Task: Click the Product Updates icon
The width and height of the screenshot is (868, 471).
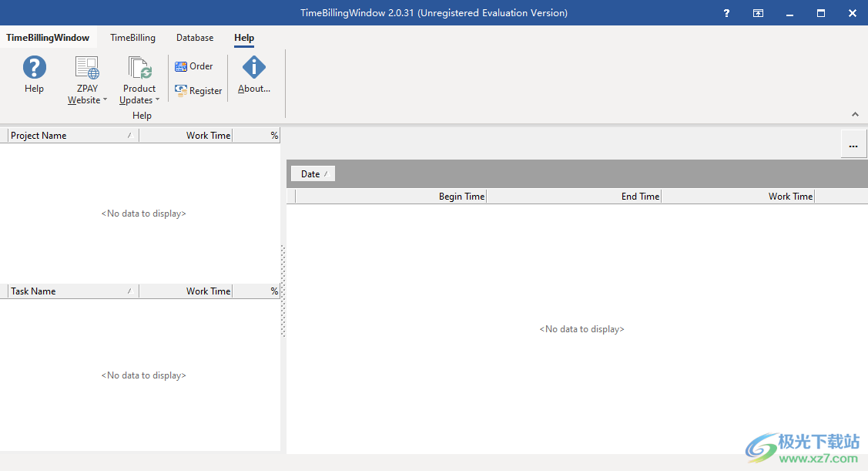Action: coord(139,68)
